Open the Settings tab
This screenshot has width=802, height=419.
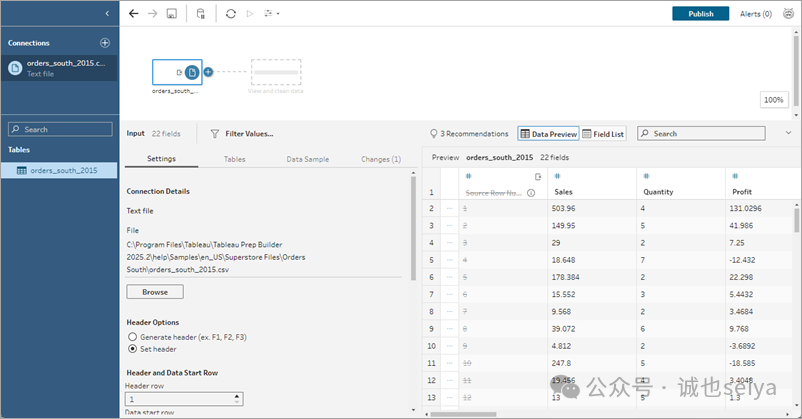coord(161,159)
